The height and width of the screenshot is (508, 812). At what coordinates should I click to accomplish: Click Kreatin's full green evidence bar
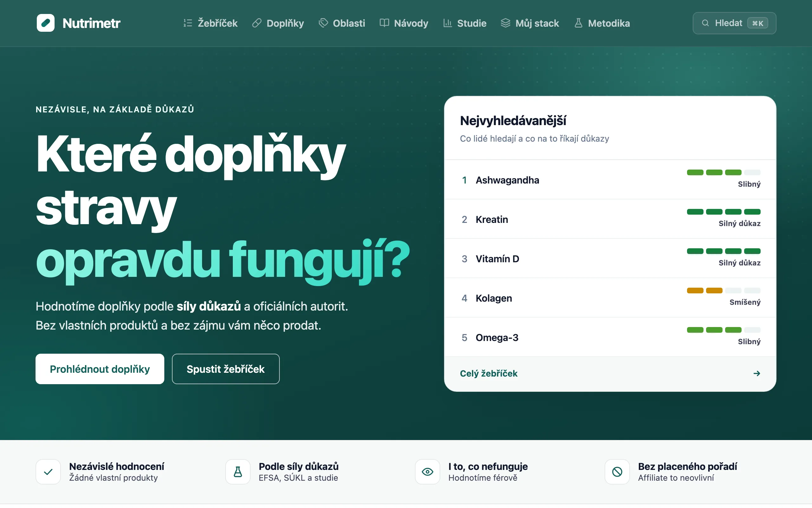(x=724, y=212)
